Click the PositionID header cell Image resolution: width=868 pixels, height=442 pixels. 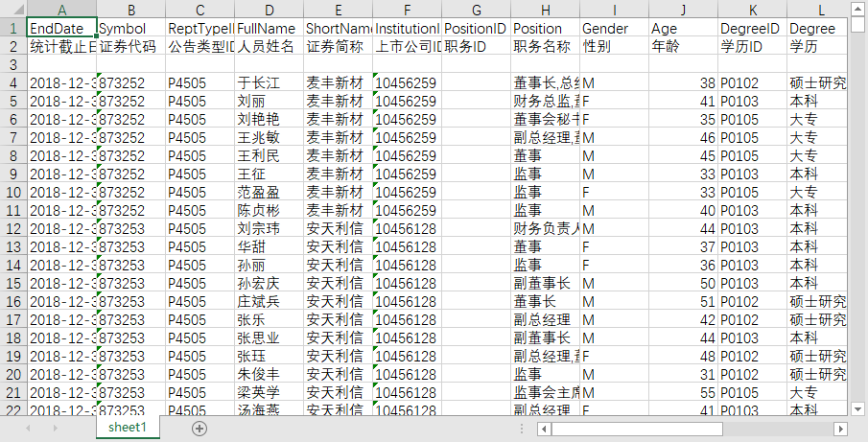[x=476, y=28]
